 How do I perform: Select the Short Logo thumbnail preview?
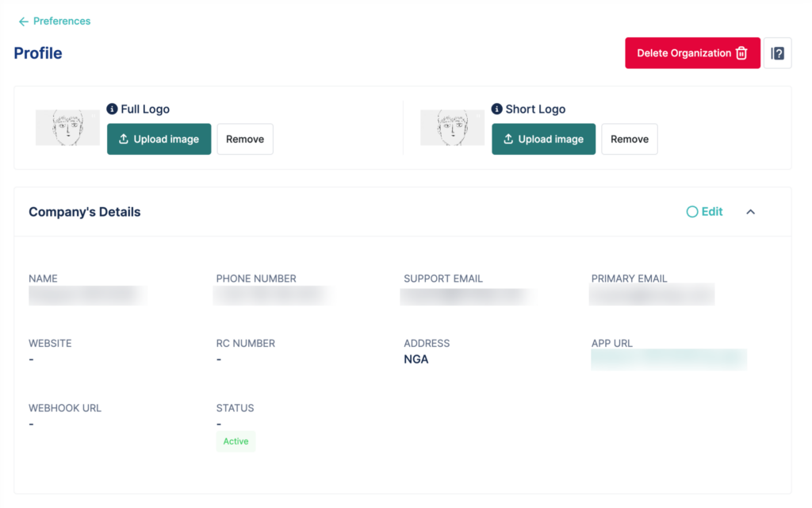point(452,128)
